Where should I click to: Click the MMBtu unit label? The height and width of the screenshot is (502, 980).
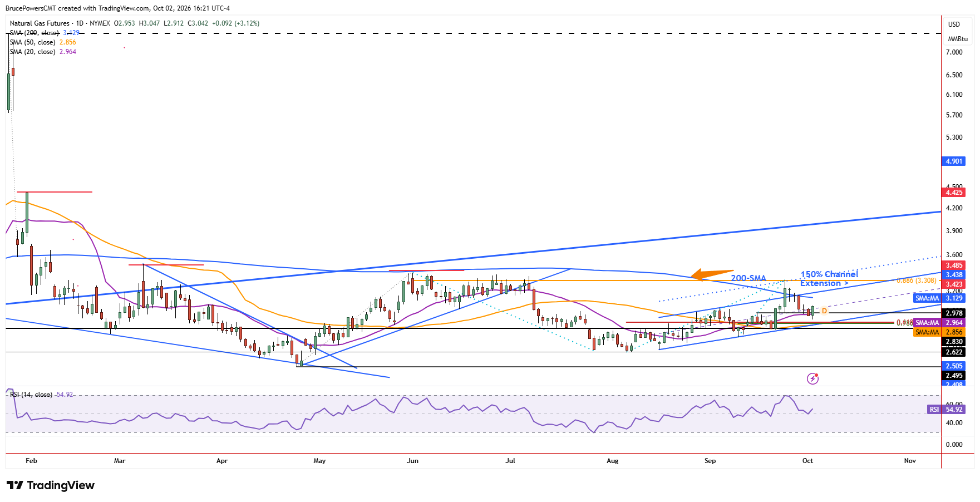(x=958, y=39)
